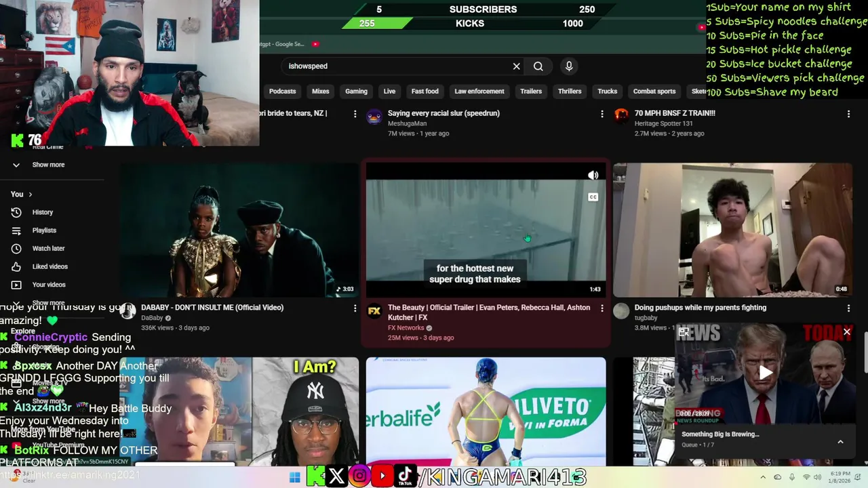Open the I Am? Yankees cap thumbnail

pos(239,411)
